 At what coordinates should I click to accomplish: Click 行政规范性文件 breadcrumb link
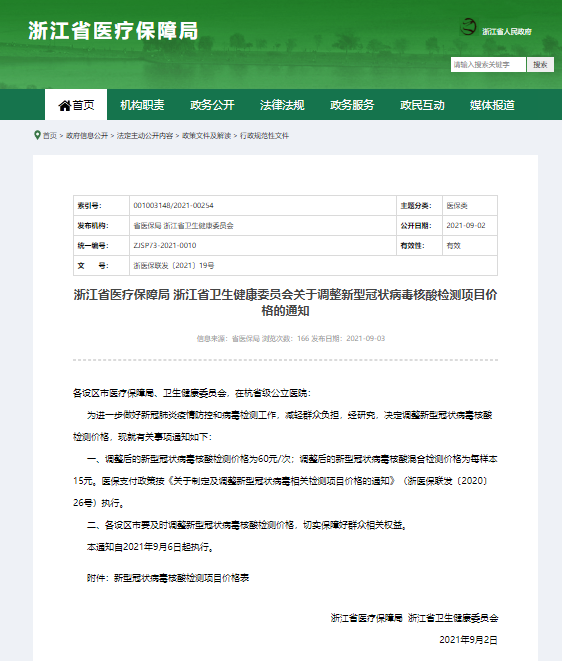point(264,135)
